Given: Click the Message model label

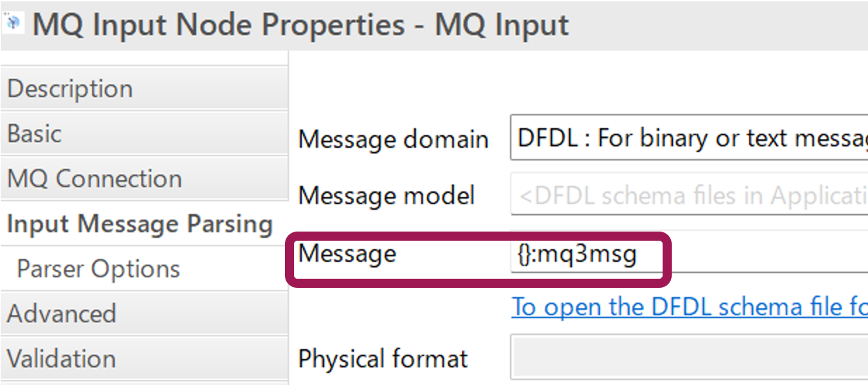Looking at the screenshot, I should (386, 196).
